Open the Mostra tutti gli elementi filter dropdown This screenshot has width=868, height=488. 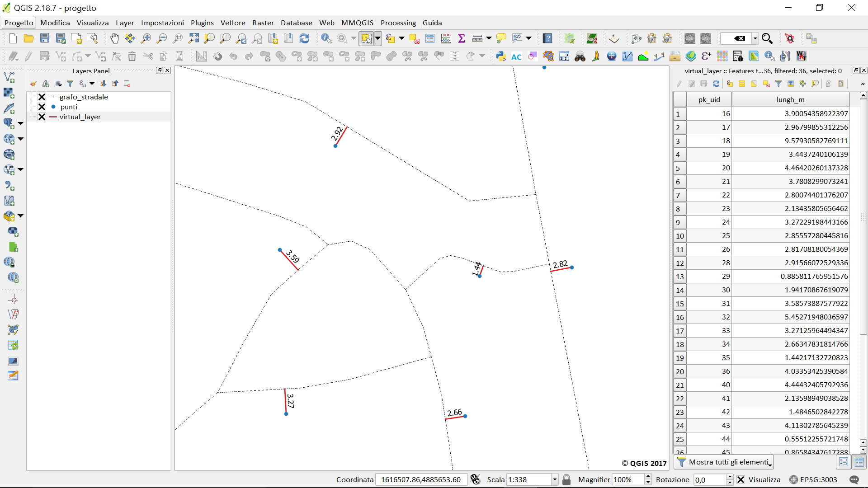tap(724, 462)
